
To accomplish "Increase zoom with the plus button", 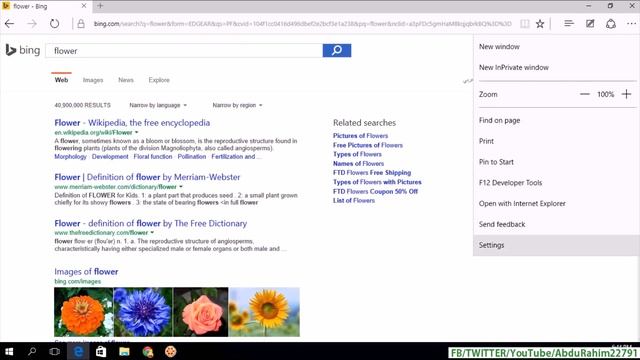I will [626, 94].
